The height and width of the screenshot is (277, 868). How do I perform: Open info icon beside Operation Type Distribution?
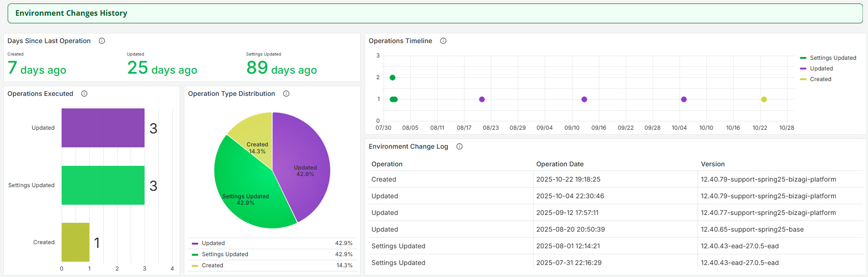286,94
